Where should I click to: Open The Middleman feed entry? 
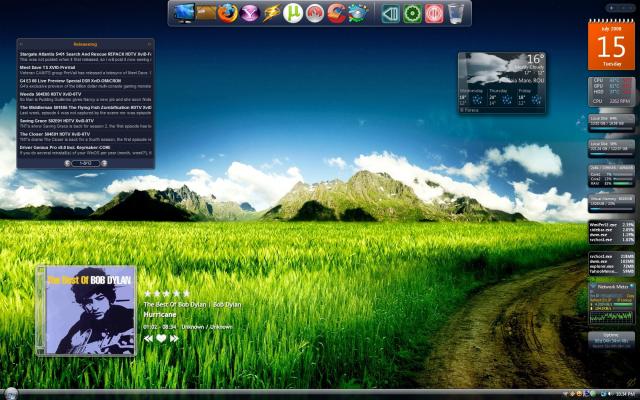(x=86, y=110)
